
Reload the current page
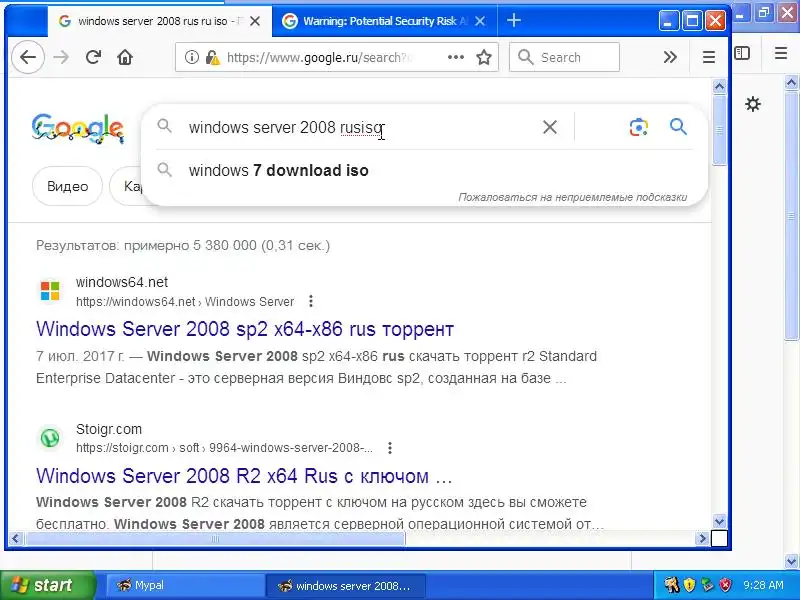point(93,57)
